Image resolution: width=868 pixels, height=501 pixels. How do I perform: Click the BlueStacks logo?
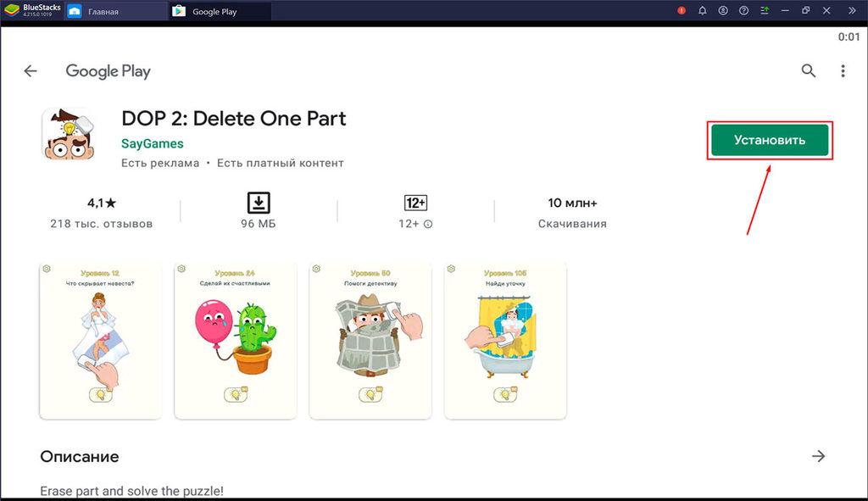tap(12, 10)
